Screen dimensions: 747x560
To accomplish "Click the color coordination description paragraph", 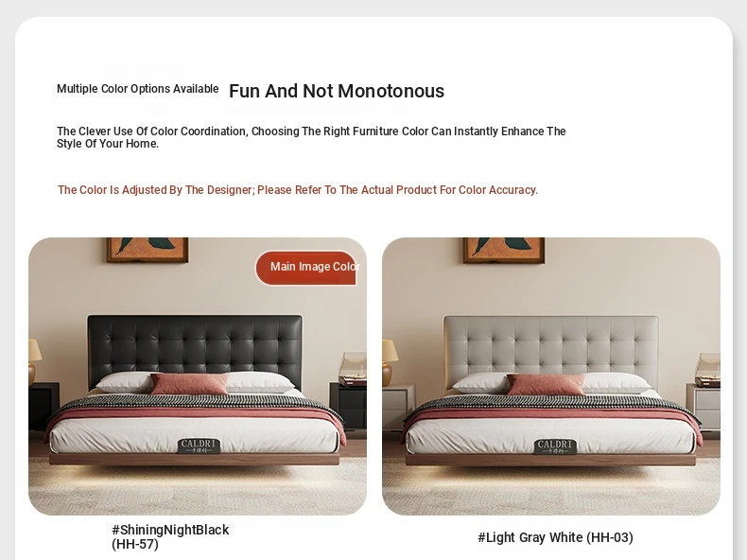I will pyautogui.click(x=311, y=137).
